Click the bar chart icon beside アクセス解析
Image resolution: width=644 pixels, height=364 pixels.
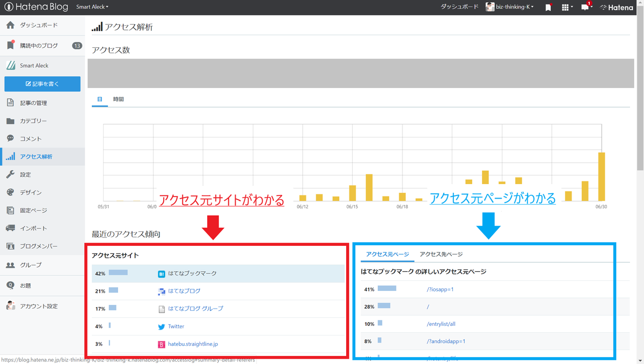tap(10, 157)
